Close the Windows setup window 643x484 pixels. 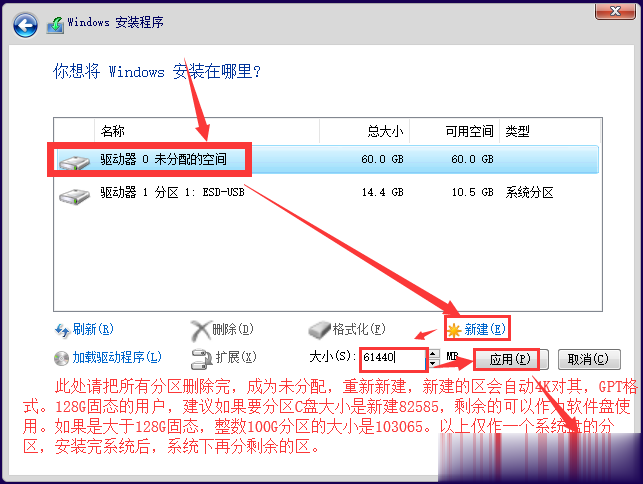[615, 11]
